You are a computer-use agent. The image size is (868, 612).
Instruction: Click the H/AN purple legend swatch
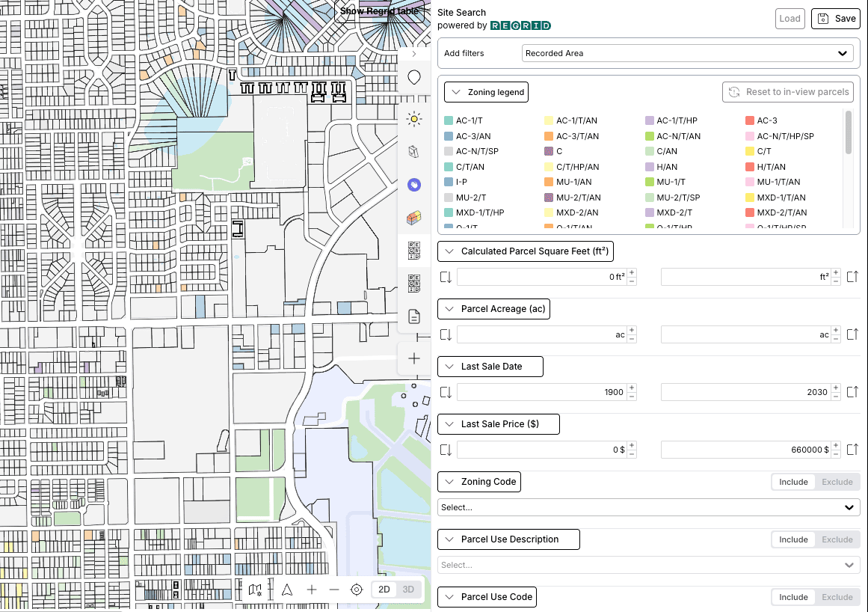click(x=650, y=167)
